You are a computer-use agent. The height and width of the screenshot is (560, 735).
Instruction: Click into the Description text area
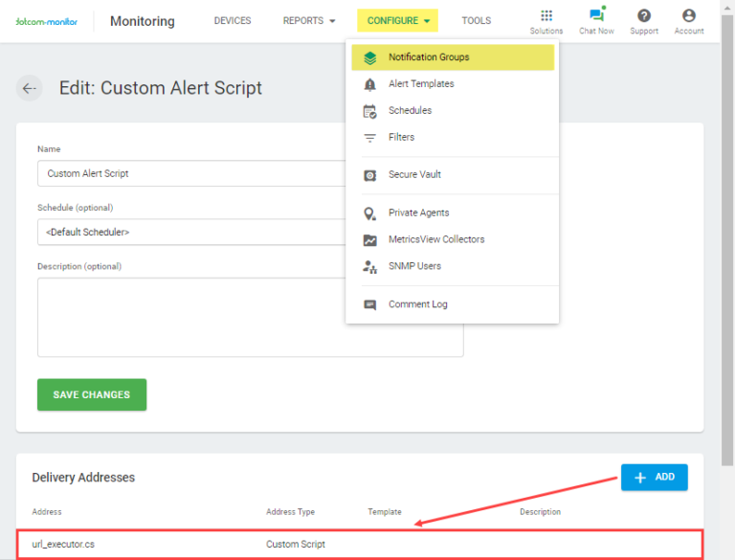click(x=191, y=317)
